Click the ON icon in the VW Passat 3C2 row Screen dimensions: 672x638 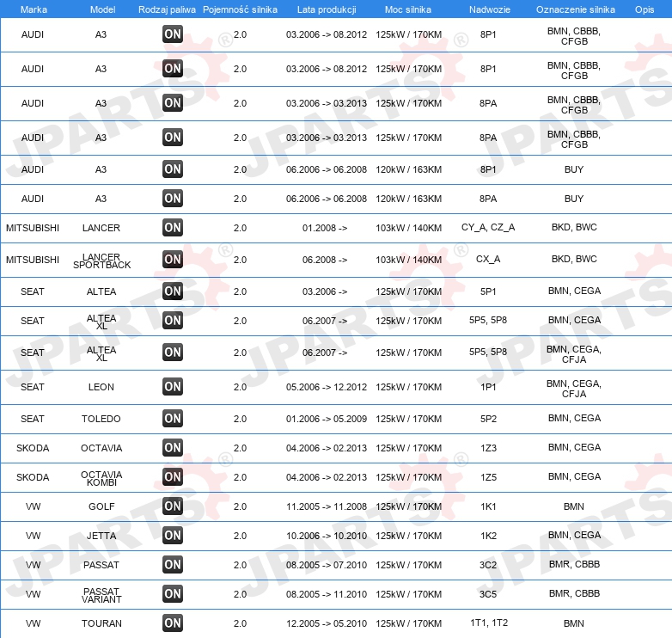pyautogui.click(x=173, y=565)
